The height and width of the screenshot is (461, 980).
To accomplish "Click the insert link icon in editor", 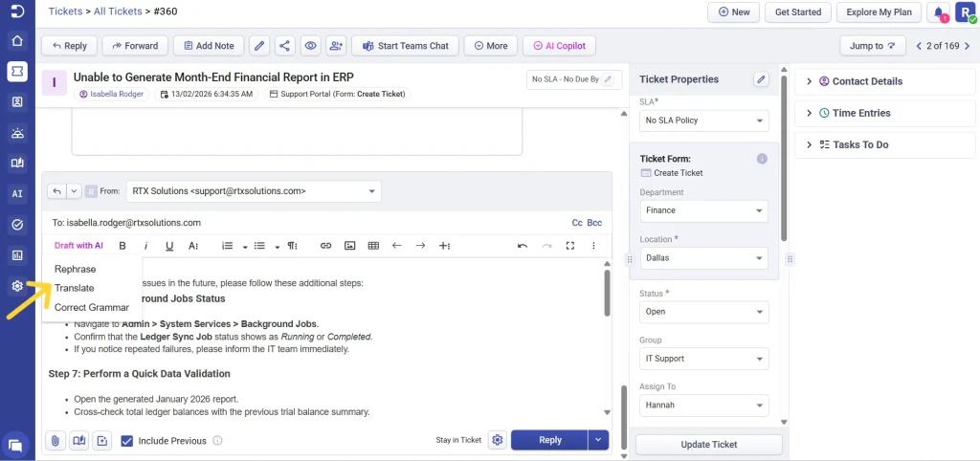I will [x=325, y=246].
